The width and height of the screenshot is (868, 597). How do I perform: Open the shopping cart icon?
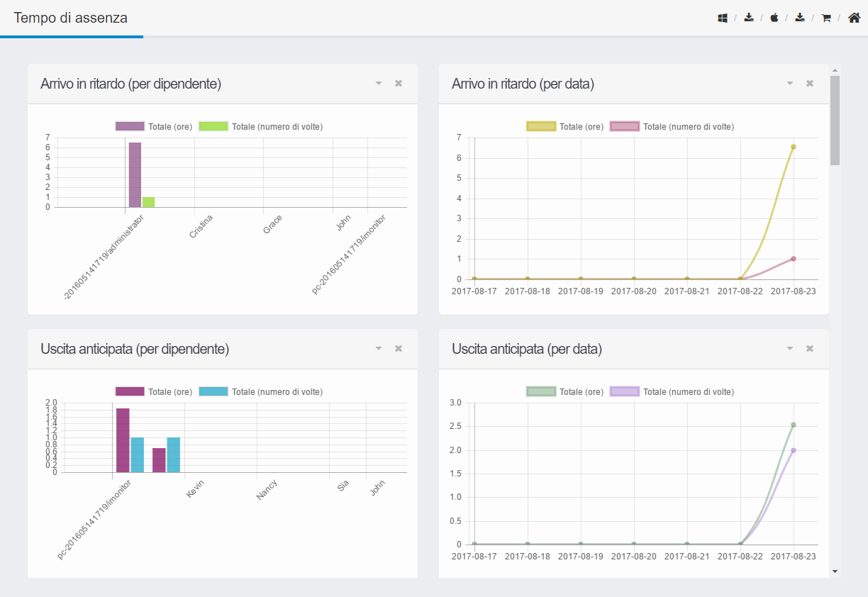(x=826, y=18)
